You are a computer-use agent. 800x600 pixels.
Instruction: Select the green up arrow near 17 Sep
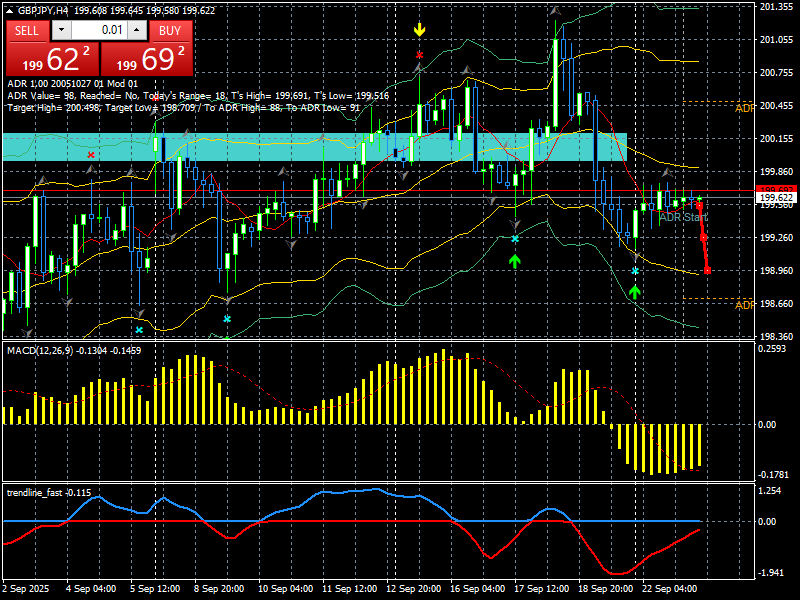[515, 261]
